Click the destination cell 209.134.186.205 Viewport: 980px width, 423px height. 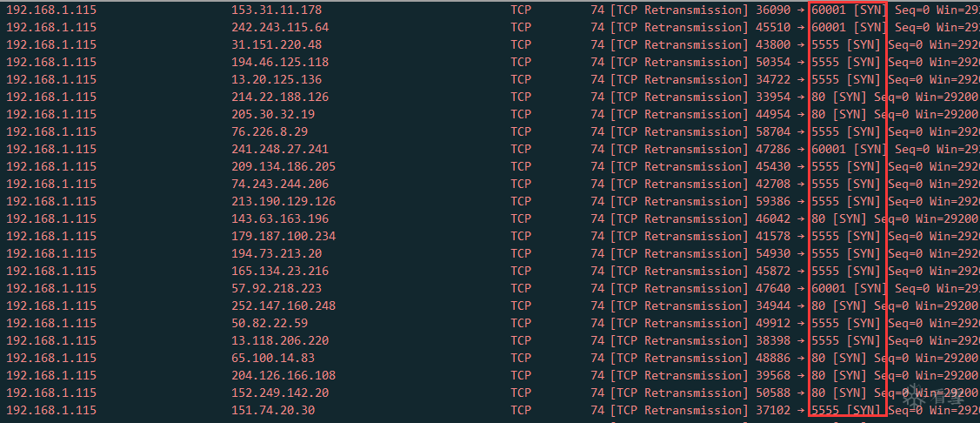283,166
